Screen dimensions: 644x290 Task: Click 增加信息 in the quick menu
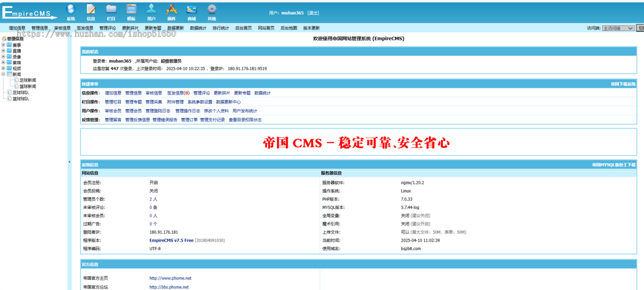pos(113,93)
